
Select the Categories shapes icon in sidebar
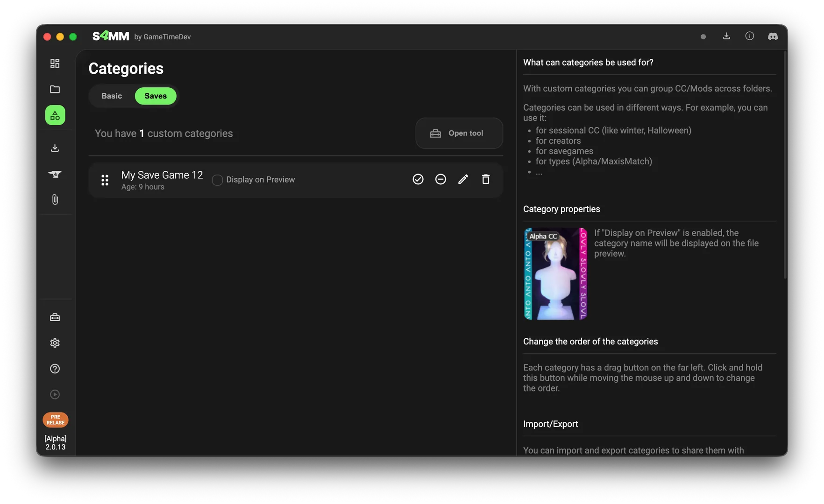55,115
